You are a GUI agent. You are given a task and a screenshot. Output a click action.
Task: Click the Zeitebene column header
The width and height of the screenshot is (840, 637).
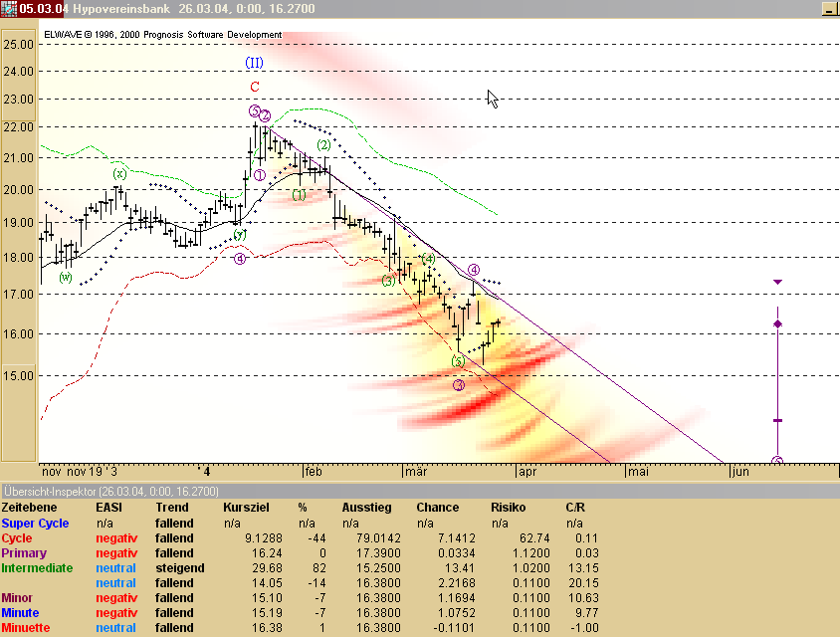pos(29,508)
